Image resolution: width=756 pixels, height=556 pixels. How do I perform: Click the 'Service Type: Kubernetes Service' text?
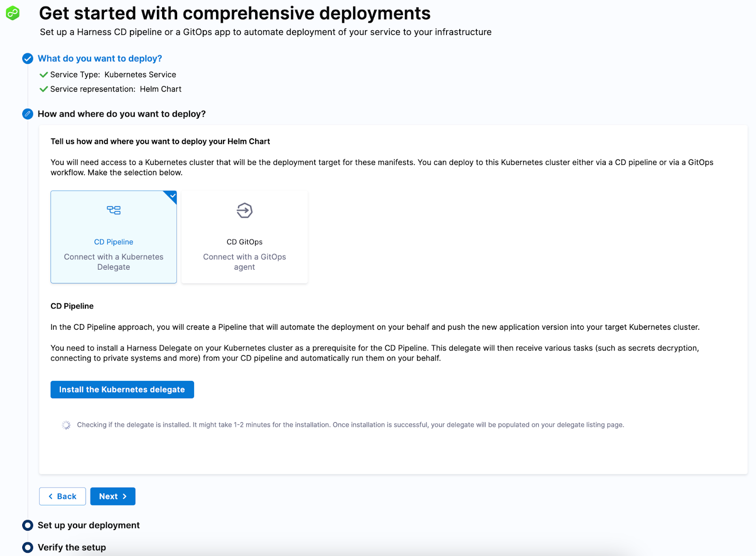113,75
